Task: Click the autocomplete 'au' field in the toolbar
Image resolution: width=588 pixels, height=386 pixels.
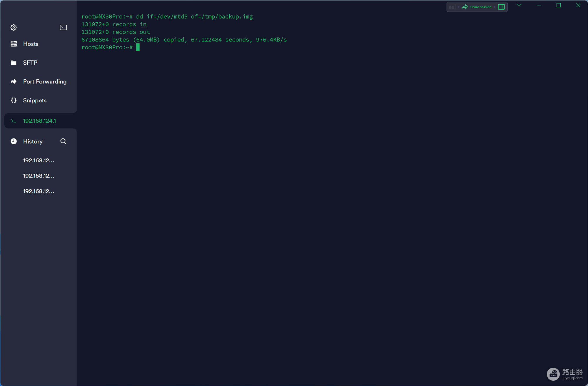Action: coord(452,7)
